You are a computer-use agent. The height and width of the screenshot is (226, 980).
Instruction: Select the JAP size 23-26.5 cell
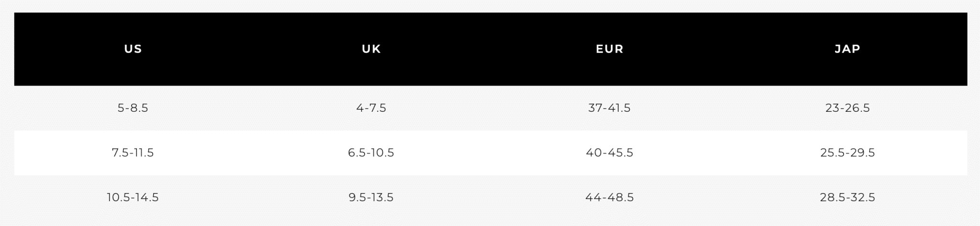(x=847, y=108)
